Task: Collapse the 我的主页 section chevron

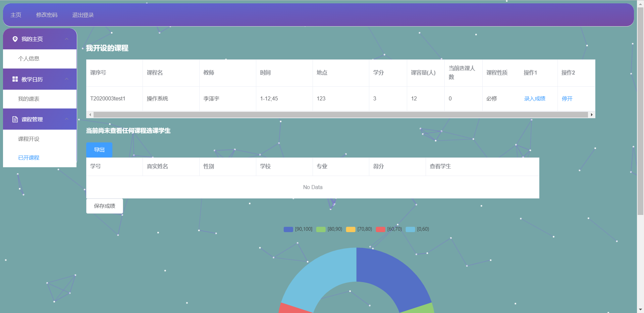Action: click(67, 39)
